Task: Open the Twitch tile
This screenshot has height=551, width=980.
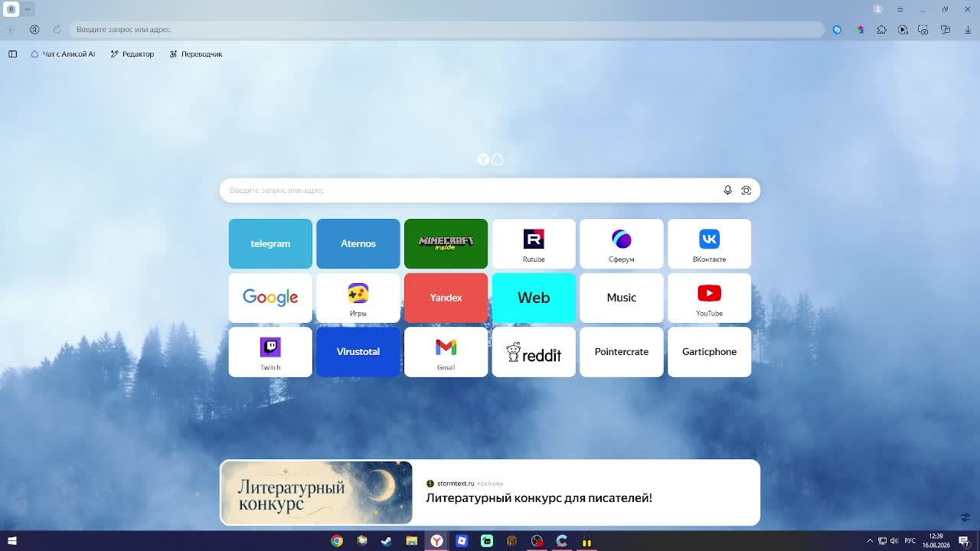Action: click(x=270, y=352)
